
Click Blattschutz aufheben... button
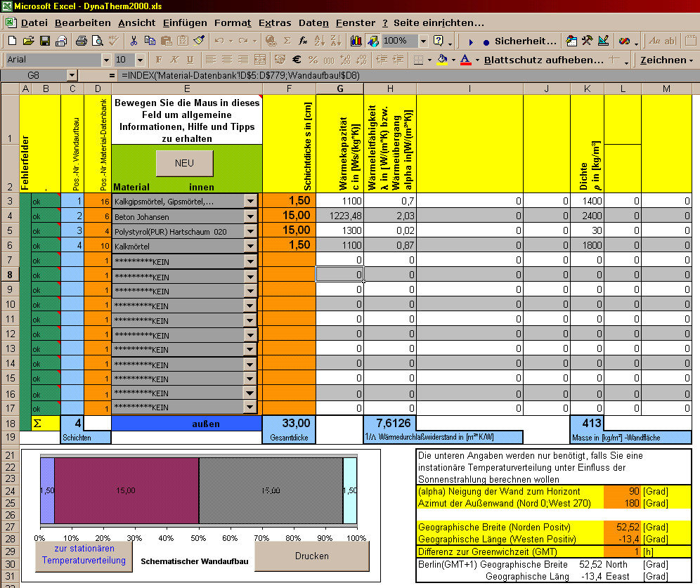(x=544, y=60)
